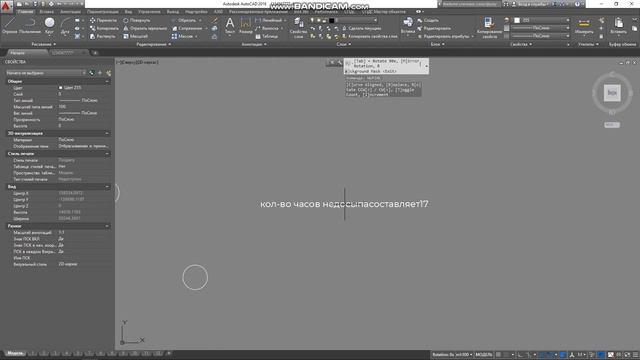Viewport: 640px width, 360px height.
Task: Click the Масштаб (Scale) tool
Action: 136,36
